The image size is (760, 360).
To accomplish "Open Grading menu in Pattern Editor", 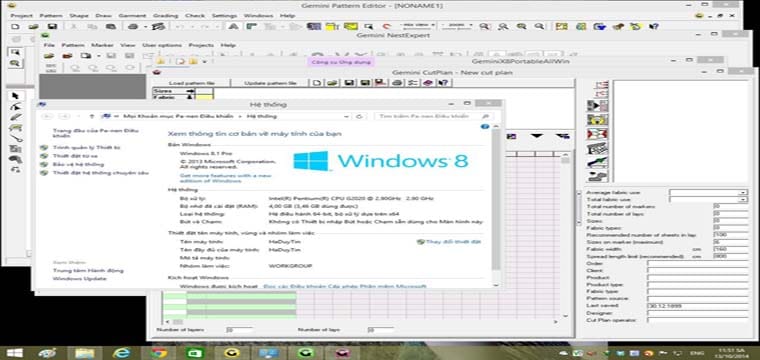I will pyautogui.click(x=166, y=16).
